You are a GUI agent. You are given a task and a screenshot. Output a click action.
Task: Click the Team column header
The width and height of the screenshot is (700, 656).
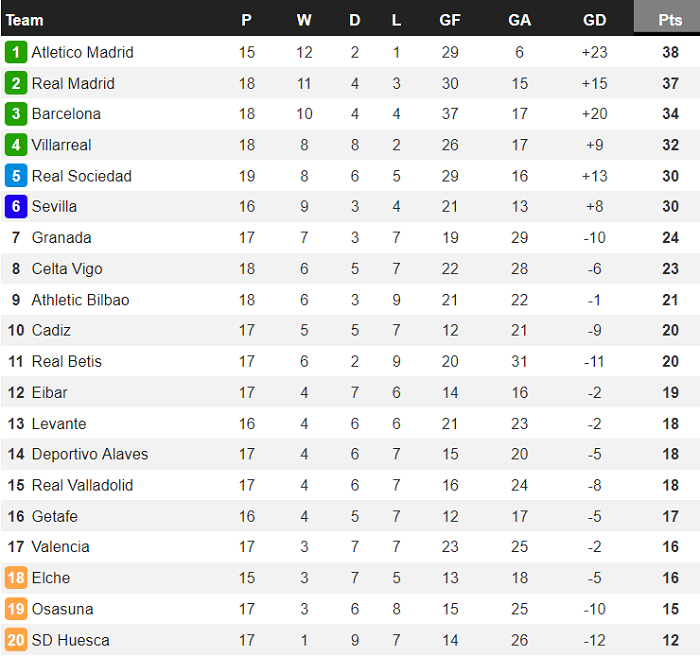pos(24,20)
